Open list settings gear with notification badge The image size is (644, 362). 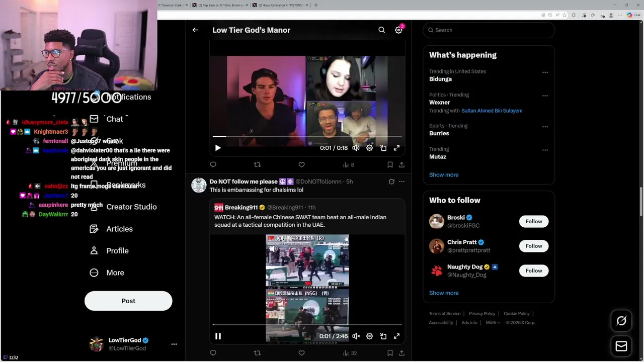click(398, 30)
